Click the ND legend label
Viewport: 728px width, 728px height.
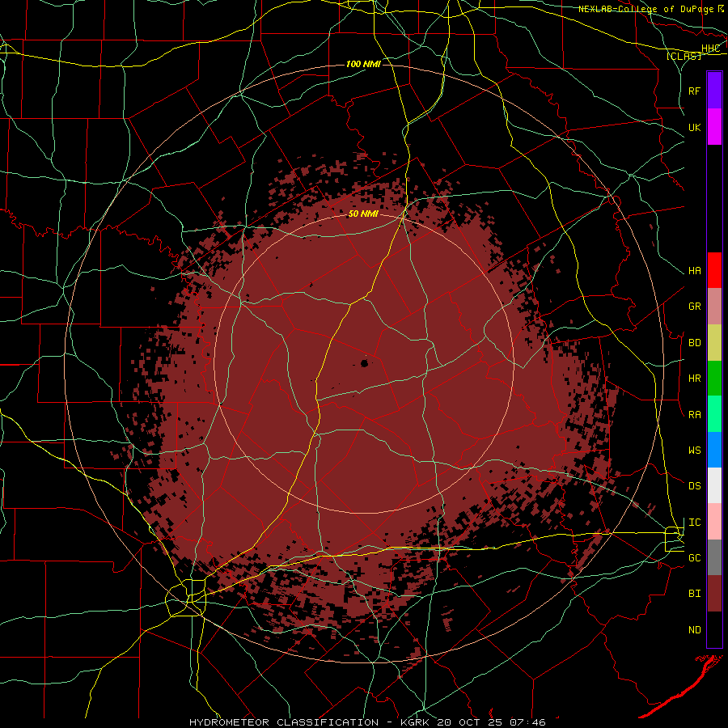click(694, 630)
